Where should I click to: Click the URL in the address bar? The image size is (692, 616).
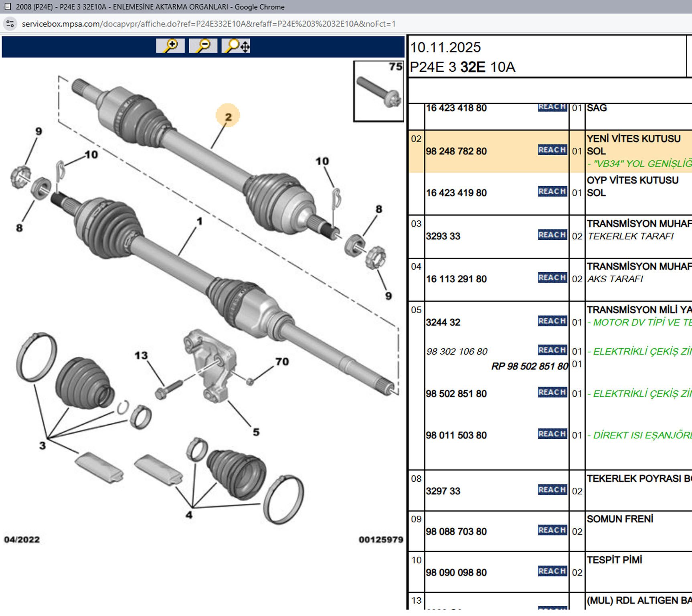208,24
